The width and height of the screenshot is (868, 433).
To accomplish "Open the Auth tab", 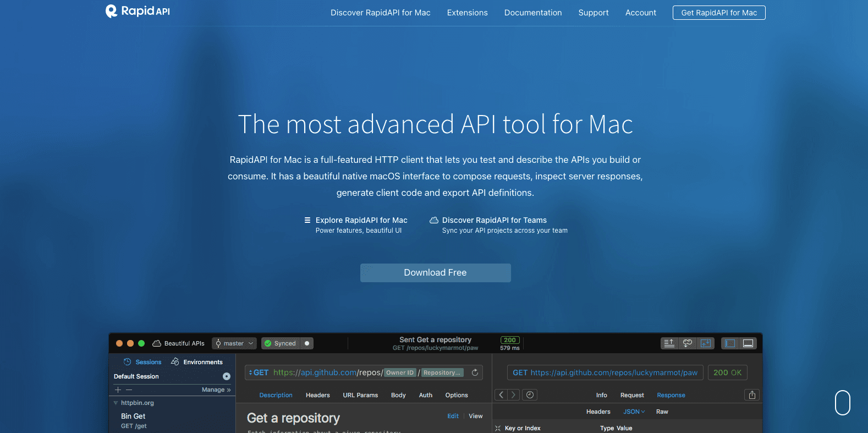I will tap(426, 395).
